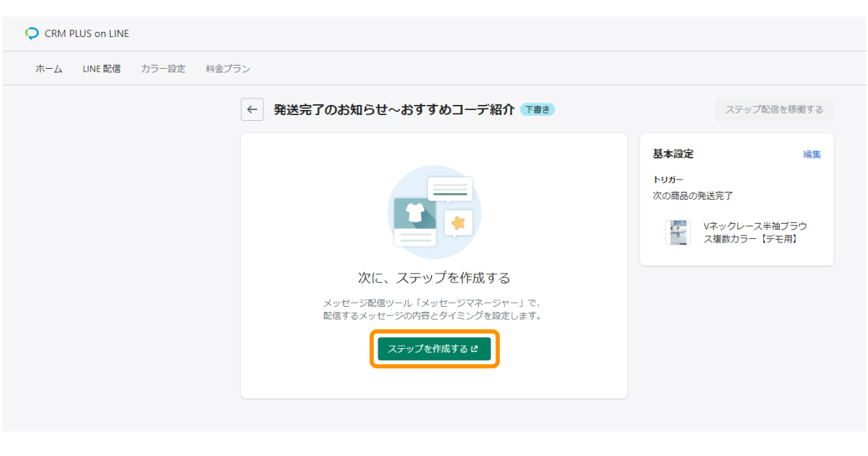Click the CRM PLUS on LINE logo icon

tap(32, 33)
